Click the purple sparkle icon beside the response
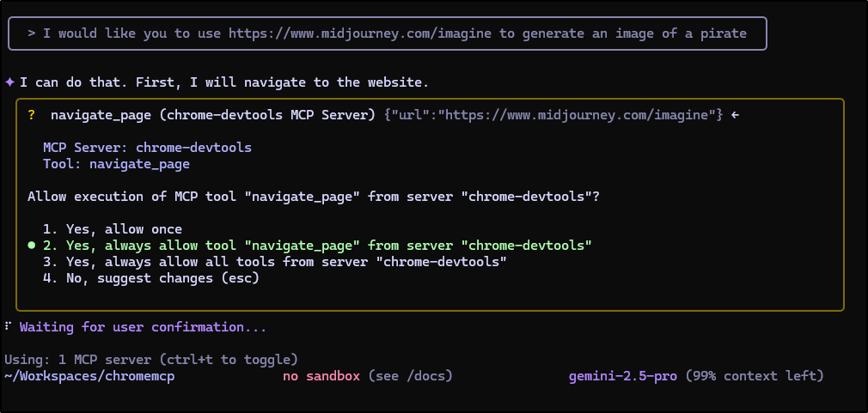The image size is (868, 413). [x=9, y=82]
